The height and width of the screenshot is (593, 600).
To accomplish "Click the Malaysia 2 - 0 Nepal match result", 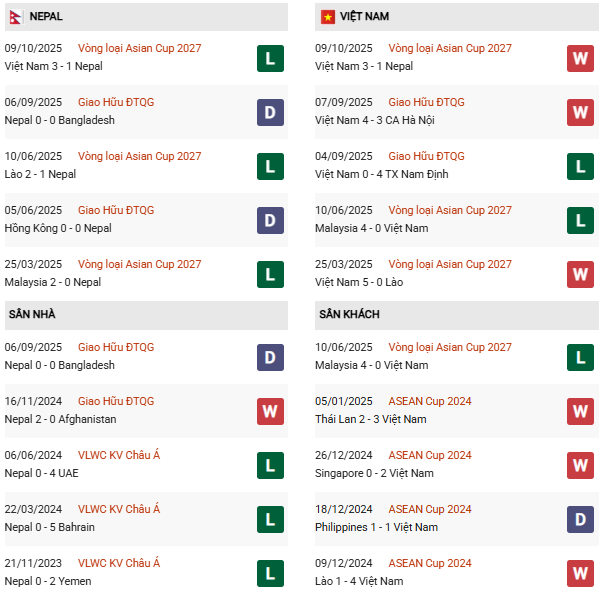I will (x=52, y=282).
